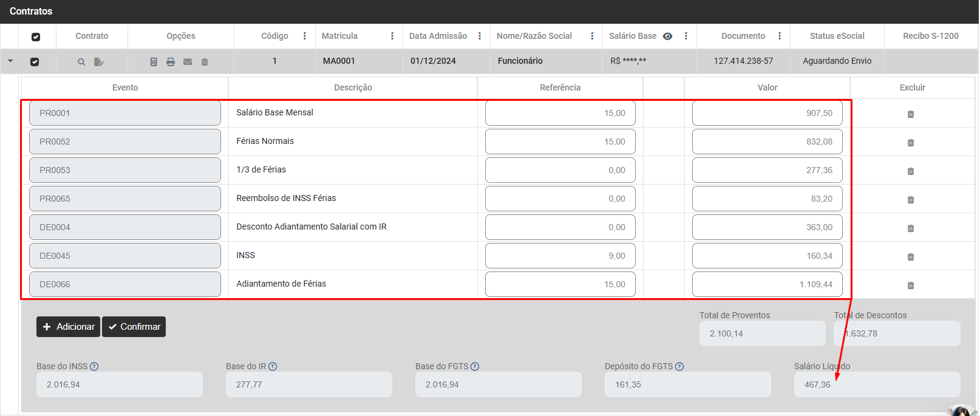
Task: Click the Depósito do FGTS value field
Action: coord(688,384)
